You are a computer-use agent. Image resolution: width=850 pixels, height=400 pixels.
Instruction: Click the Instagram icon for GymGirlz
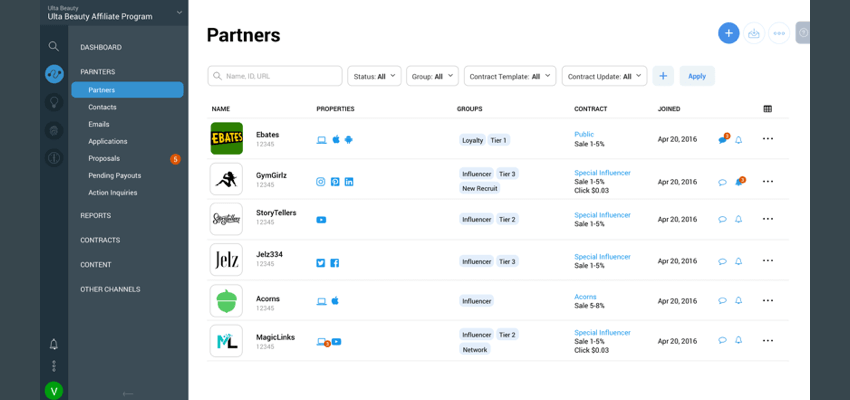pyautogui.click(x=321, y=181)
